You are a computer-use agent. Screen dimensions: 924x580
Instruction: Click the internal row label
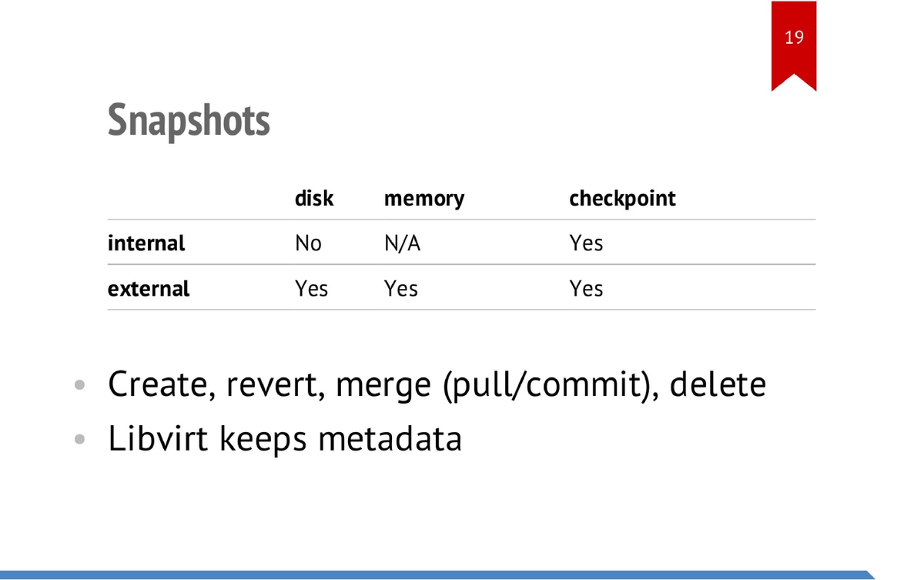(x=146, y=243)
